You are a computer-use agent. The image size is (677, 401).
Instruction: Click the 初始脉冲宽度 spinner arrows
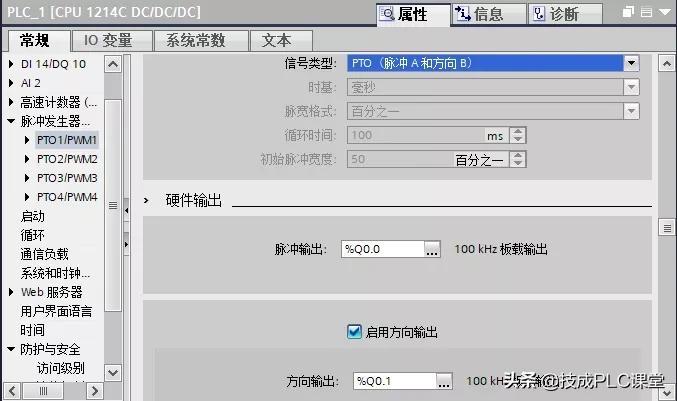pyautogui.click(x=518, y=159)
